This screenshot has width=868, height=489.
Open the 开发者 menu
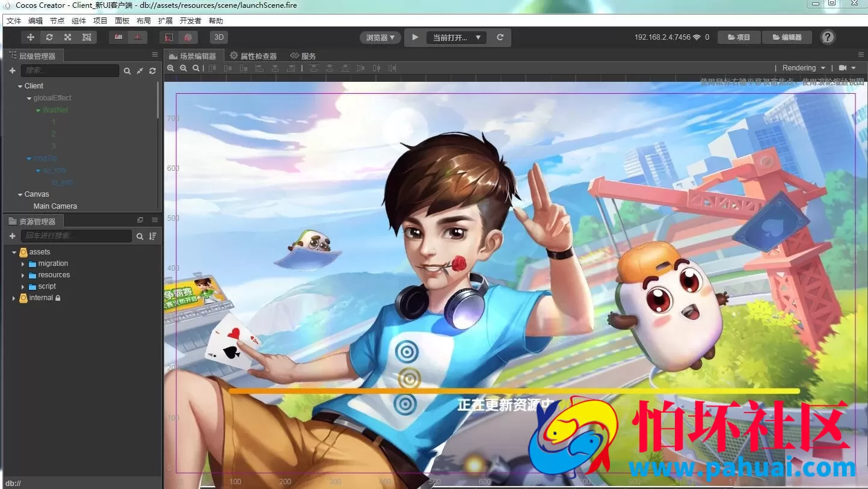pyautogui.click(x=191, y=21)
